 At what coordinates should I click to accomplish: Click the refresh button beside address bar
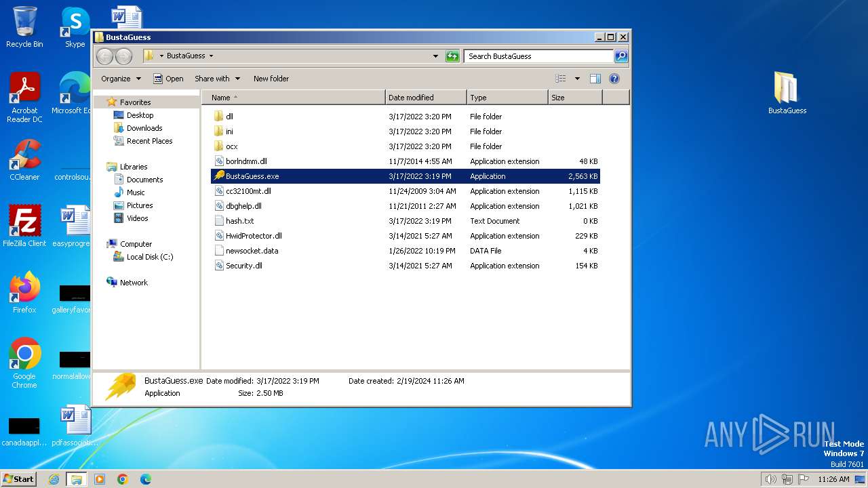[x=452, y=56]
